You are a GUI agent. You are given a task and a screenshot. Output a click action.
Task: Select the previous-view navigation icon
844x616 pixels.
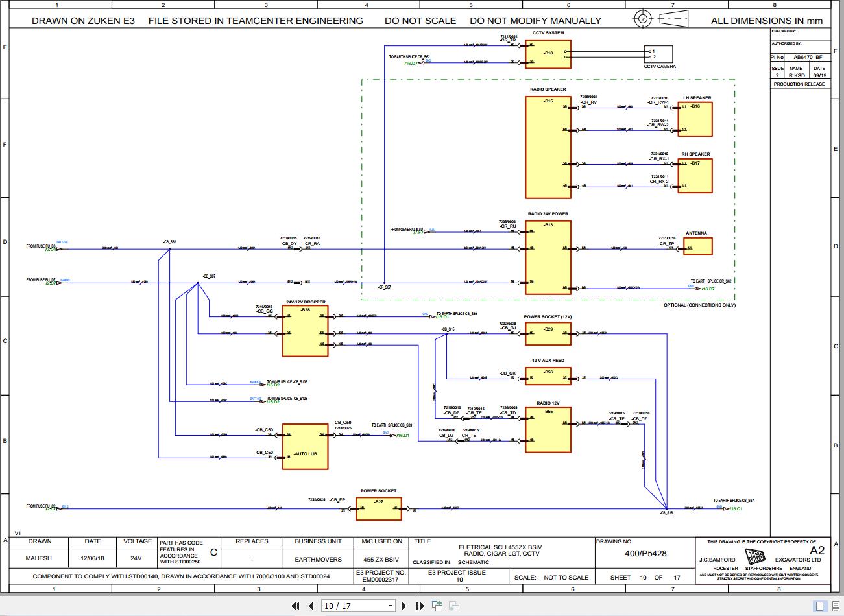(438, 605)
